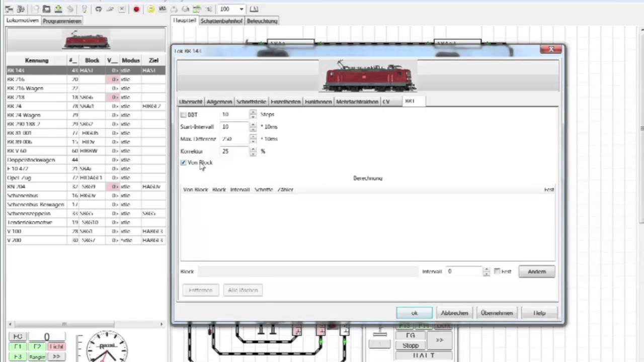This screenshot has height=362, width=644.
Task: Switch to the Schattenbahnhof track plan tab
Action: tap(221, 21)
